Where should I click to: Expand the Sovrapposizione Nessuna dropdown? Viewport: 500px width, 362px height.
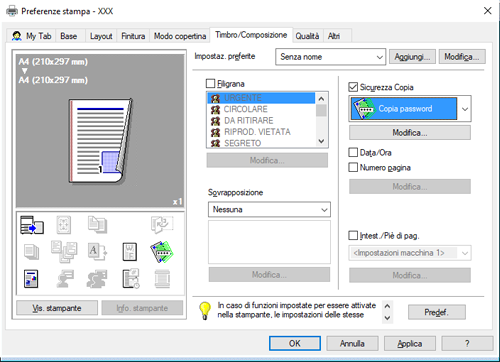coord(269,209)
